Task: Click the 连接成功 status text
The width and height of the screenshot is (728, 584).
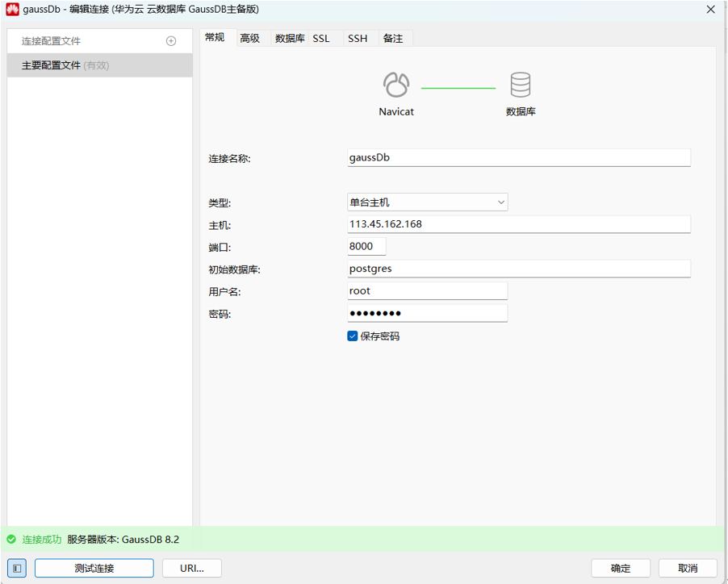Action: (42, 540)
